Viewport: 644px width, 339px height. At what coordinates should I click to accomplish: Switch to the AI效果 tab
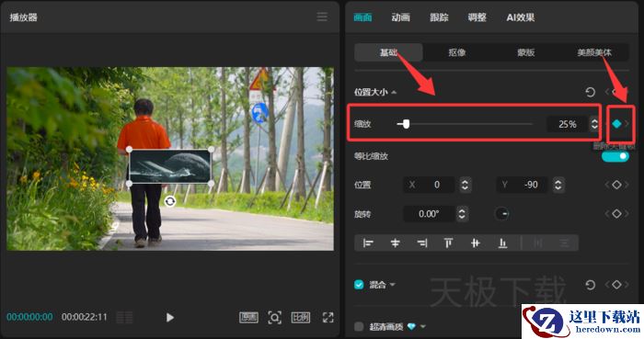(521, 17)
